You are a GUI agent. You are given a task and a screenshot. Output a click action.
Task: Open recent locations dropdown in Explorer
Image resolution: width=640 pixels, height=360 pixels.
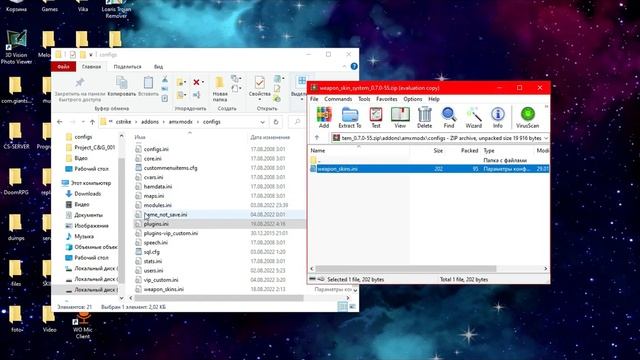pos(83,122)
